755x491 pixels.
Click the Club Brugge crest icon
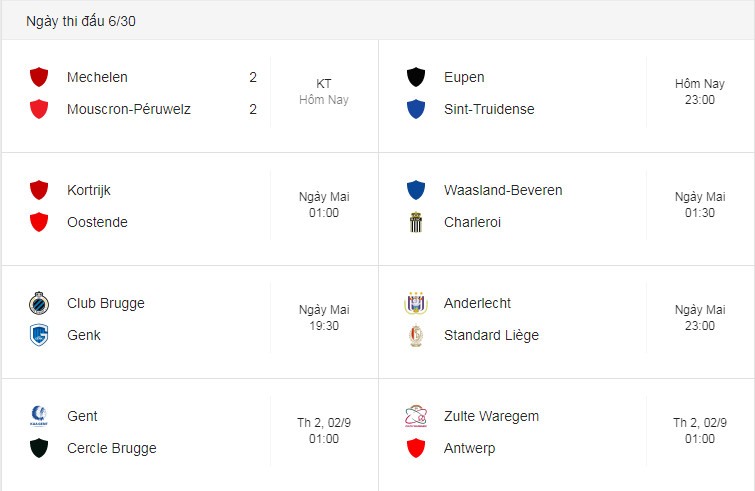point(39,303)
